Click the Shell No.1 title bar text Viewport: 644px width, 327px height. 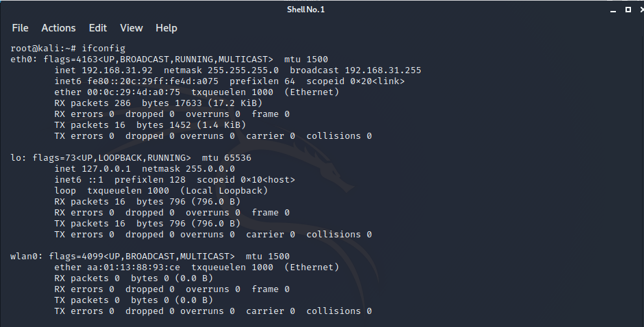(305, 8)
